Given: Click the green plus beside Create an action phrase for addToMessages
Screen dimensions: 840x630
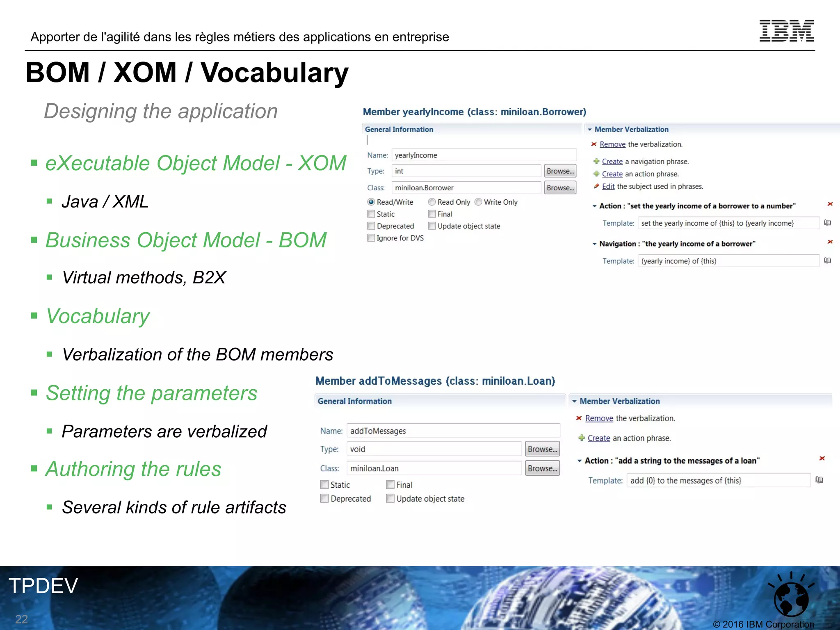Looking at the screenshot, I should tap(581, 438).
